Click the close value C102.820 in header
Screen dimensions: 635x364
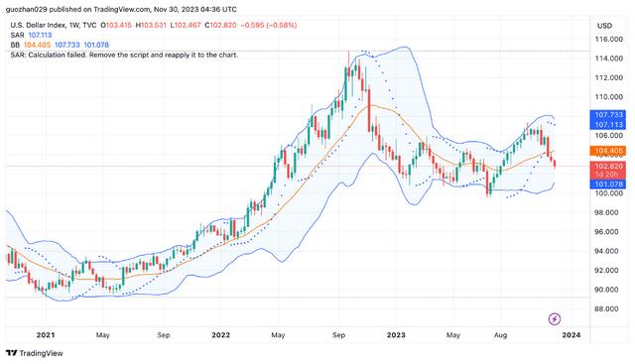pyautogui.click(x=220, y=25)
